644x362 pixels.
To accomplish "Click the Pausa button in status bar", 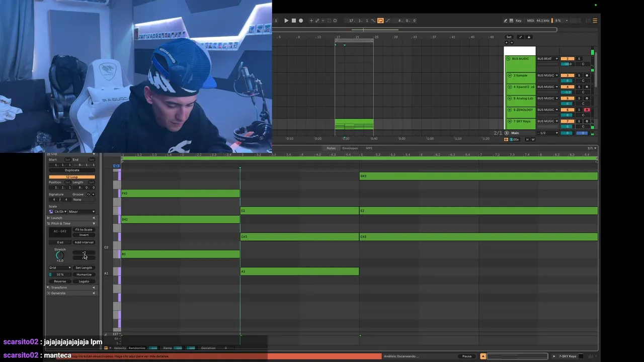I will tap(467, 356).
